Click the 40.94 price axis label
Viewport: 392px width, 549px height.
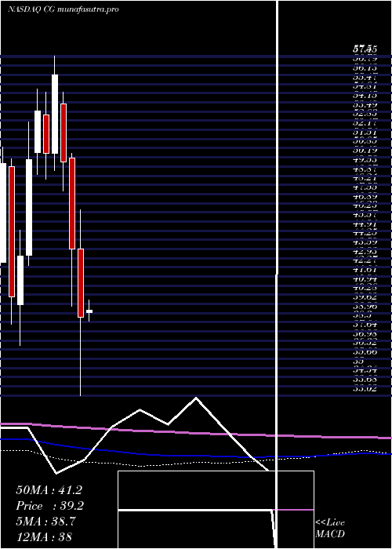click(x=365, y=279)
